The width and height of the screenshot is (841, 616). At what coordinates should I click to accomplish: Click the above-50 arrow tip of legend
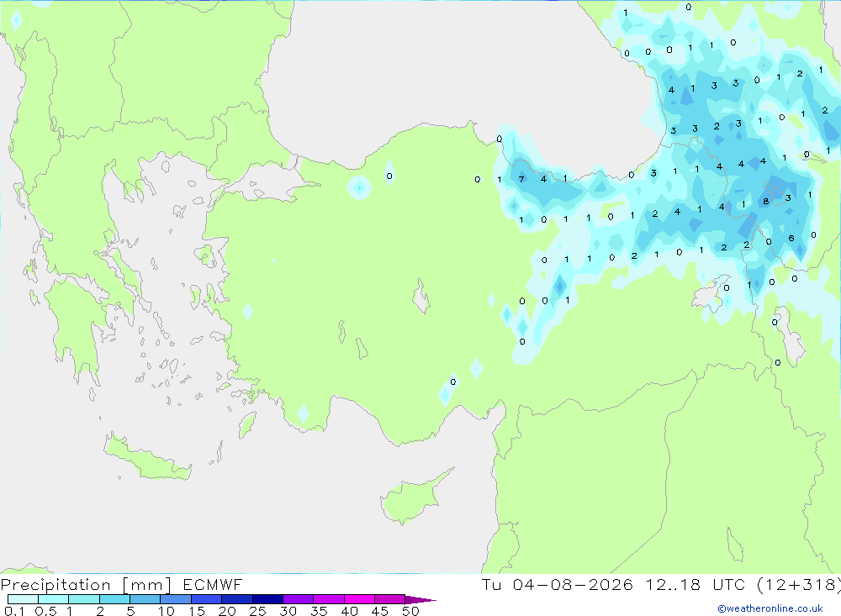tap(420, 600)
